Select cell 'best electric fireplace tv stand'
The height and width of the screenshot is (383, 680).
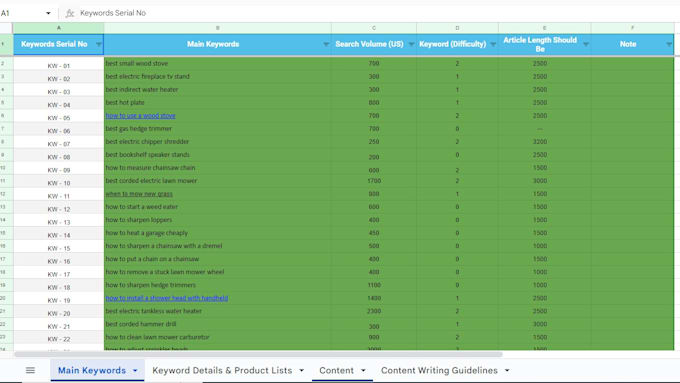(x=218, y=77)
